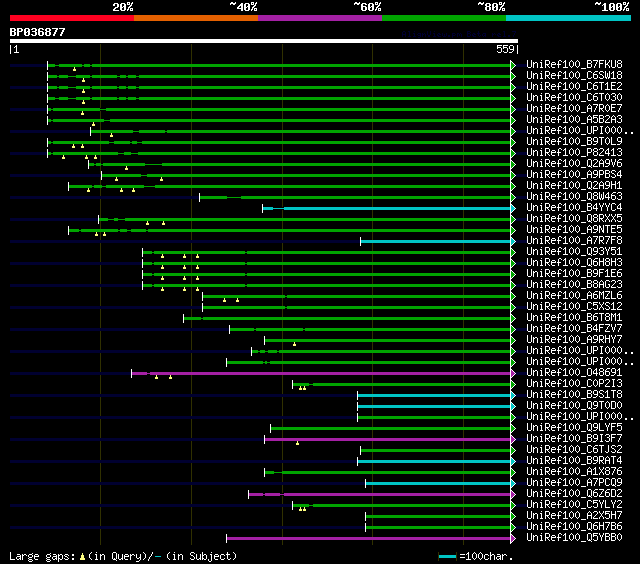
Task: Select the UniRef100_B4YYC4 label
Action: click(x=574, y=208)
